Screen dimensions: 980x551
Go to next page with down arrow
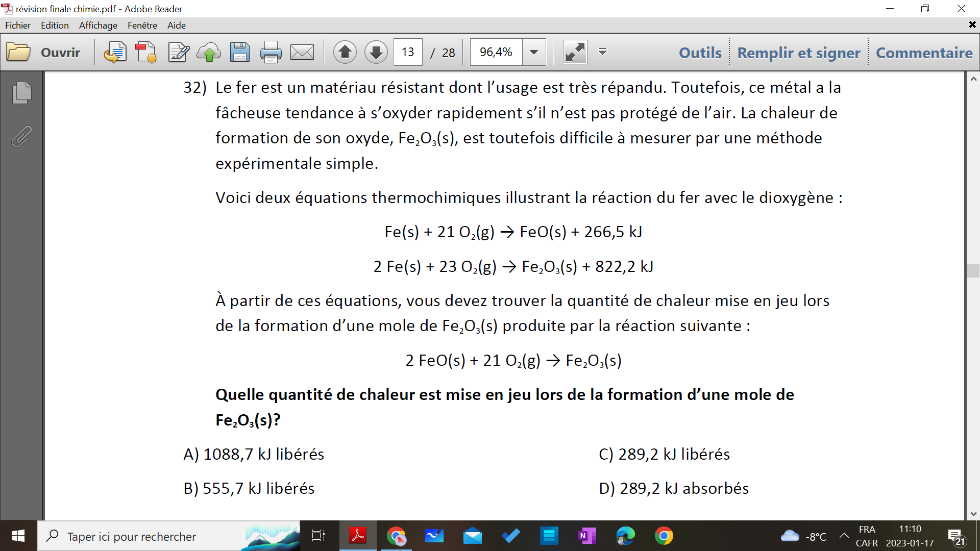[x=376, y=52]
